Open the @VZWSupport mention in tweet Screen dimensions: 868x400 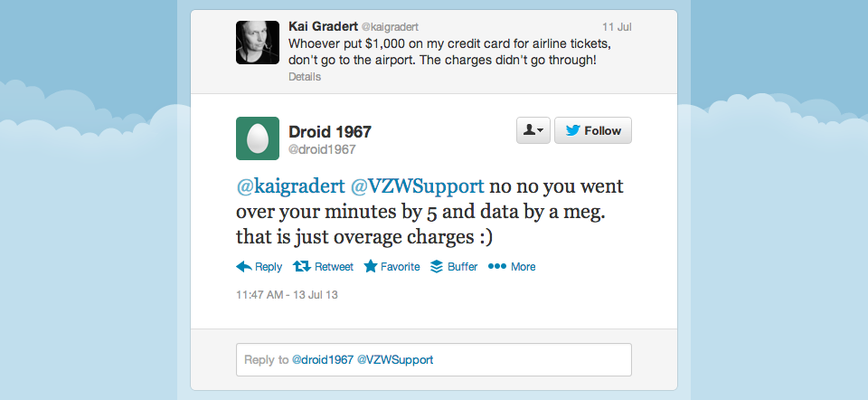tap(418, 186)
